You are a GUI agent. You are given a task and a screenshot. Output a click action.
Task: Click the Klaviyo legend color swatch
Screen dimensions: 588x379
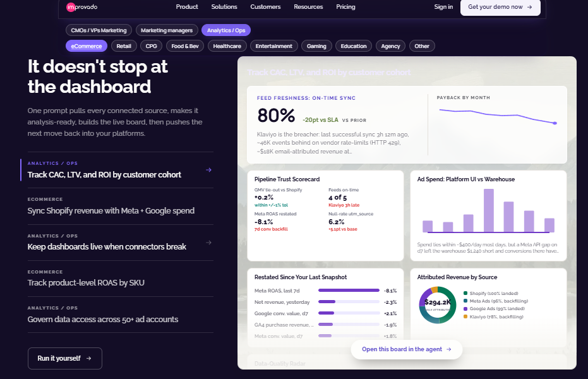tap(465, 316)
